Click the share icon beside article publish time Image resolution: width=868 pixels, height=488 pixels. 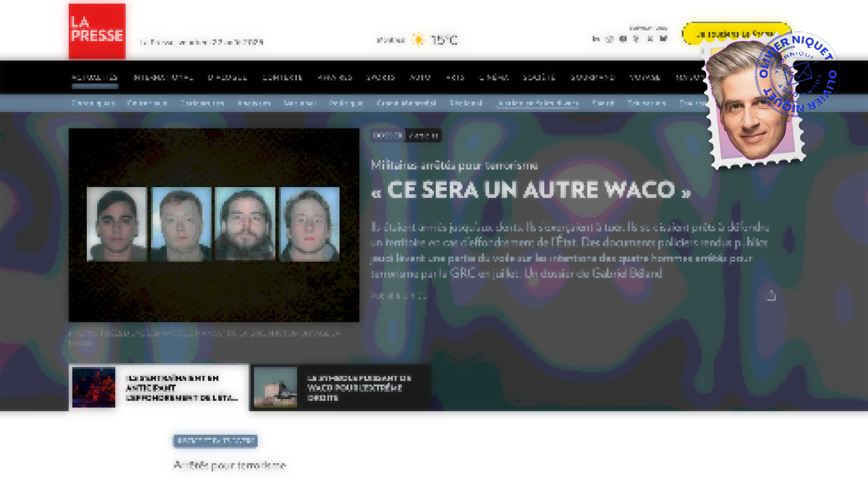click(x=771, y=296)
